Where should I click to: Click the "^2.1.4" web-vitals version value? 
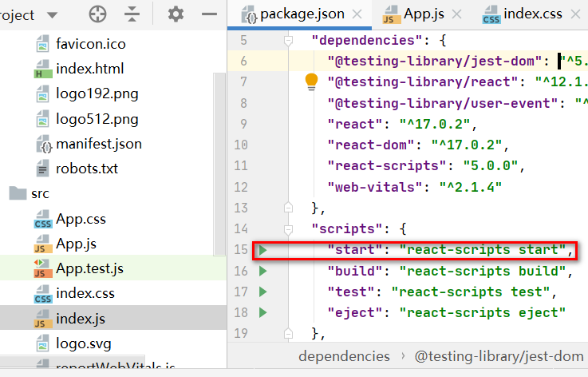470,187
